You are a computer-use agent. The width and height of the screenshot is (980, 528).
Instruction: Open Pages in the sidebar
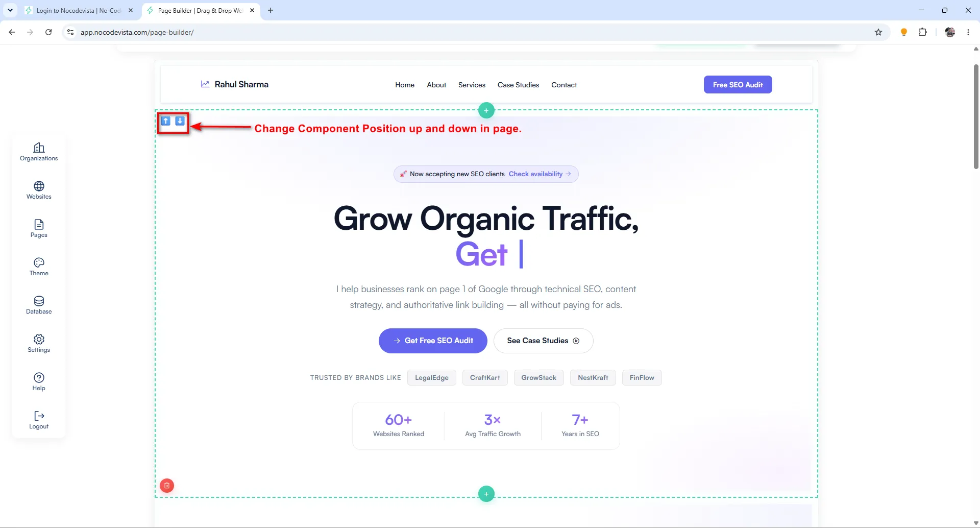coord(39,229)
